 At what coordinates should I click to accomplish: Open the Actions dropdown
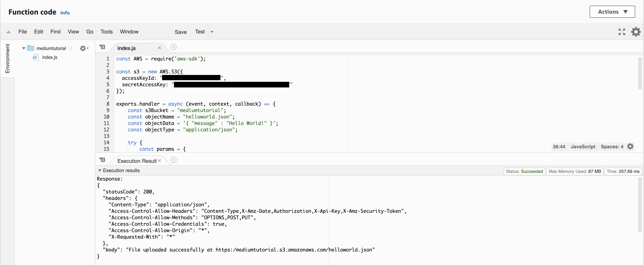612,12
